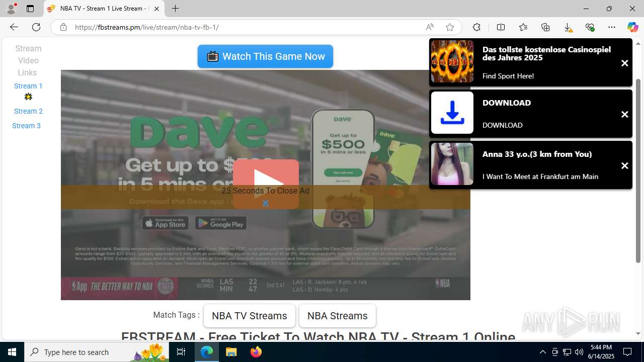Open browser Extensions puzzle icon
The image size is (644, 362).
coord(476,27)
